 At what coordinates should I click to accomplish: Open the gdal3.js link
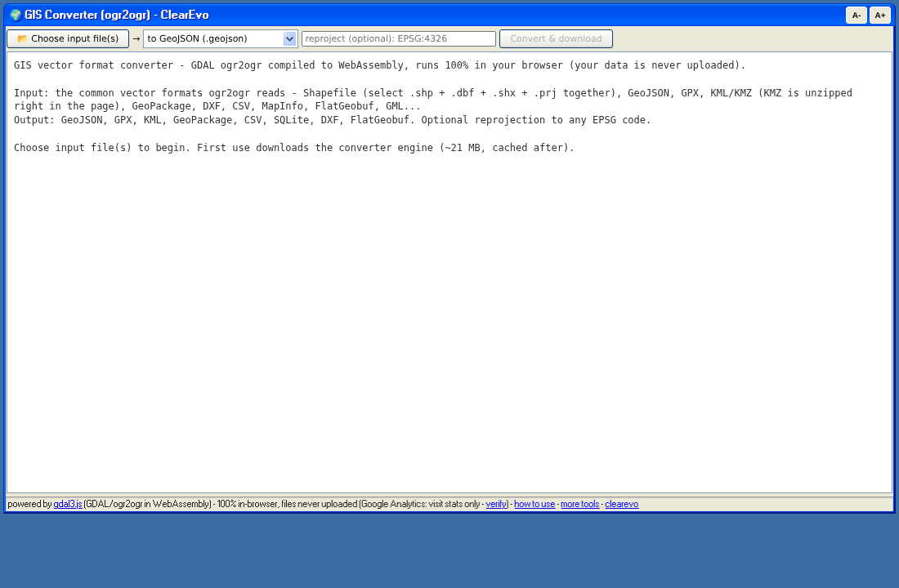pyautogui.click(x=68, y=504)
